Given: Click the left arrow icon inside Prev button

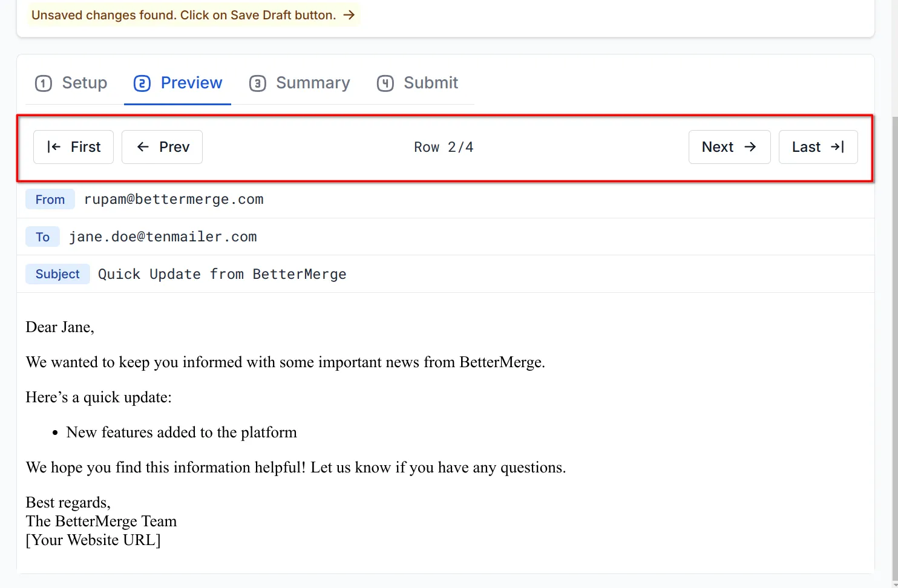Looking at the screenshot, I should click(x=142, y=146).
